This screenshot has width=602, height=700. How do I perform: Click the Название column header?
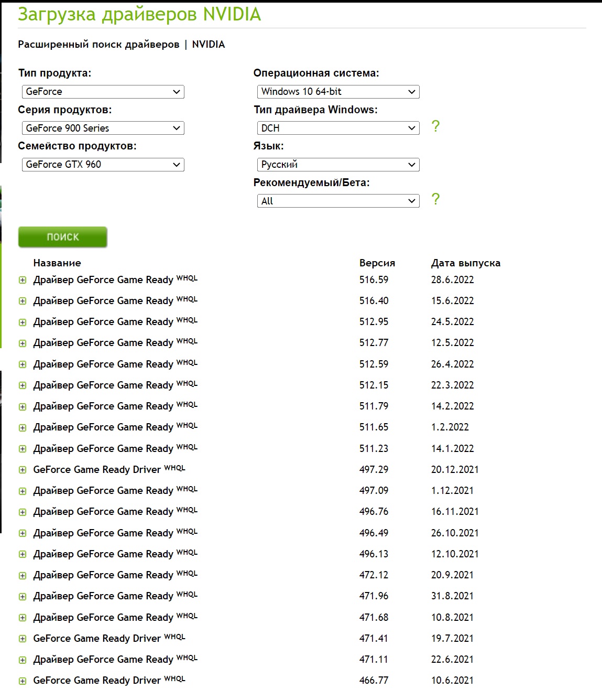point(57,263)
